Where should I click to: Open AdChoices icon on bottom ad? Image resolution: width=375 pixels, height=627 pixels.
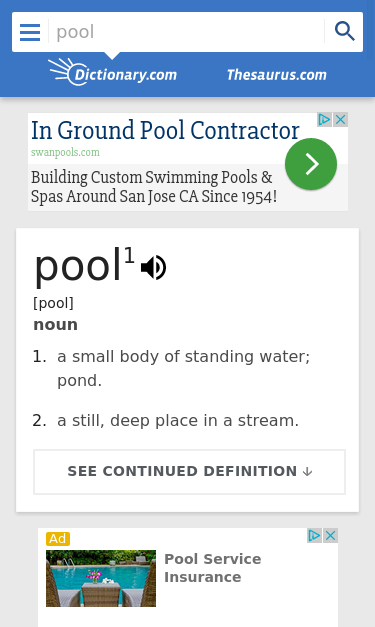(x=314, y=535)
